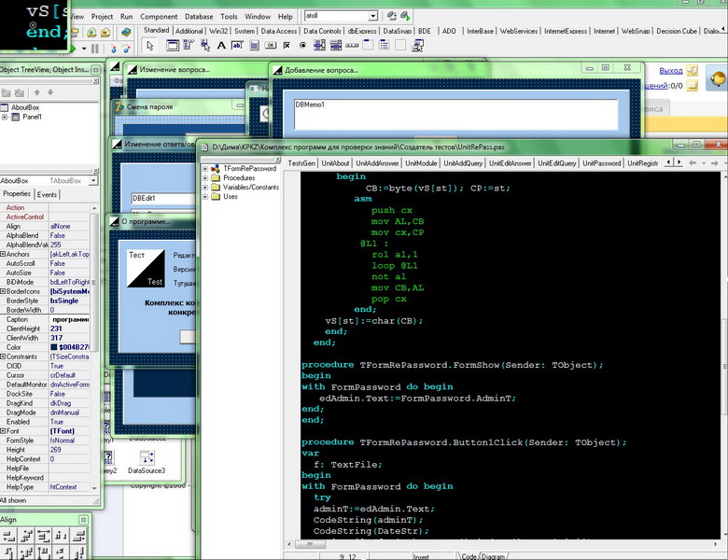The height and width of the screenshot is (560, 728).
Task: Click the Trace Into debug icon
Action: point(114,49)
